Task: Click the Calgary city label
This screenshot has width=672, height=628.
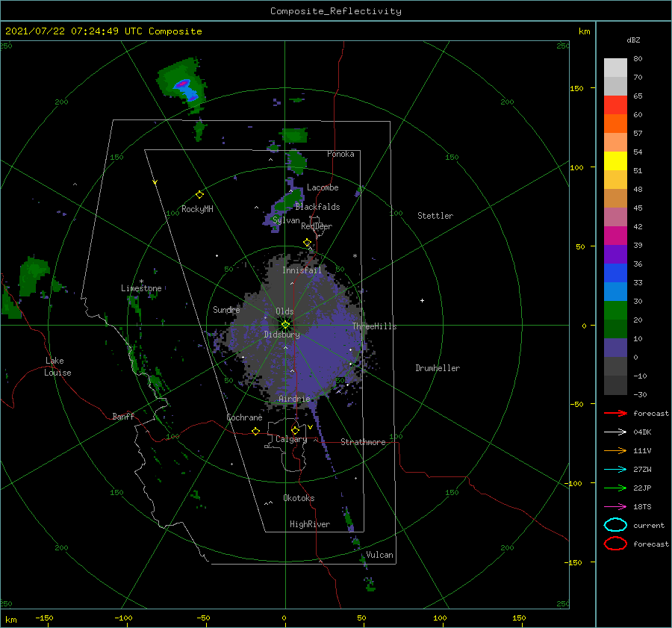Action: 291,439
